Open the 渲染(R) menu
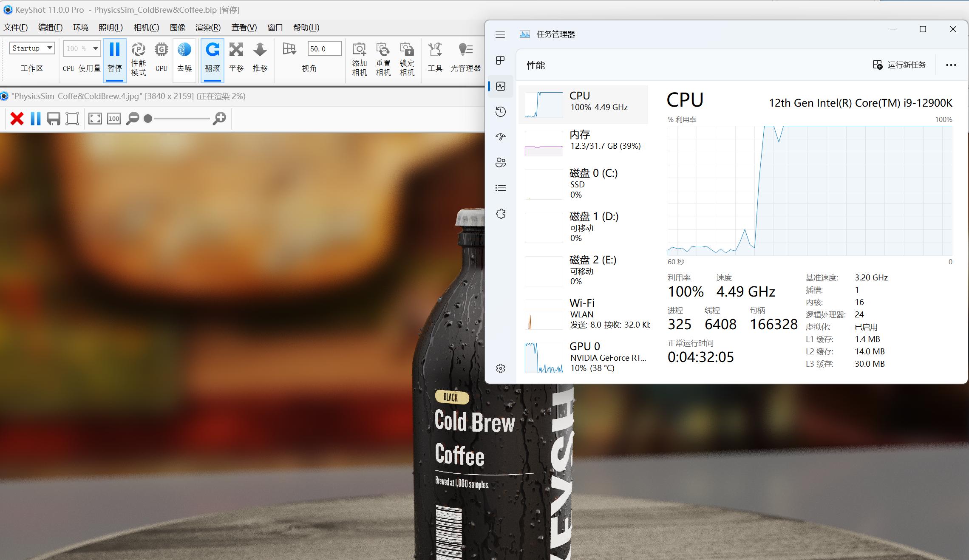 click(207, 27)
